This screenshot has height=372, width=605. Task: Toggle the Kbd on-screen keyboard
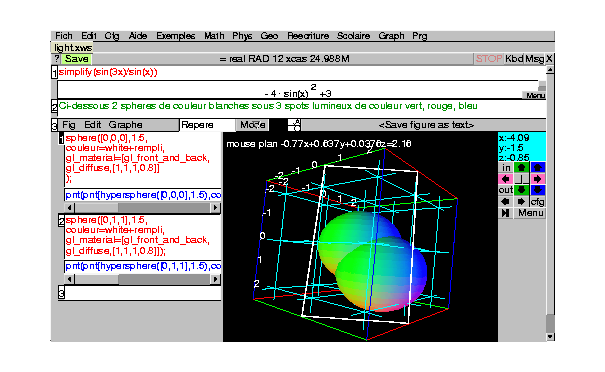tap(514, 59)
